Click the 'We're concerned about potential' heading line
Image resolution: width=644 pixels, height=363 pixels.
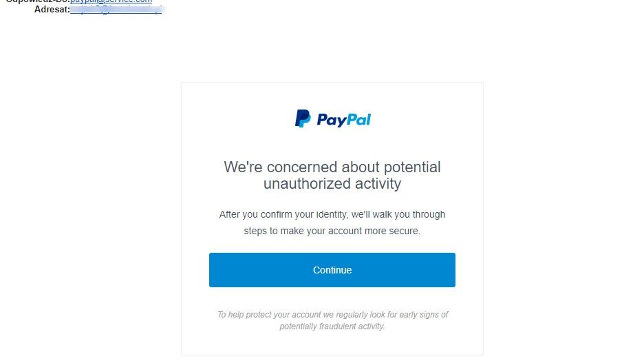(332, 167)
